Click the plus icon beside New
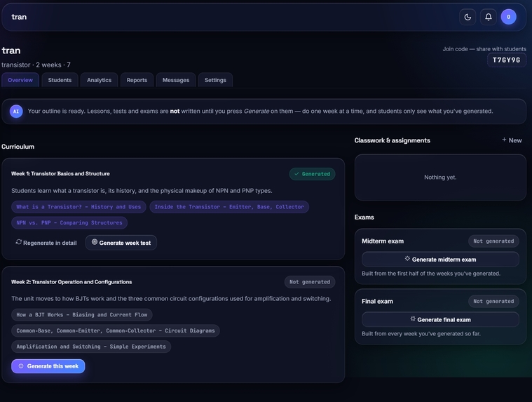Screen dimensions: 532x402 [504, 140]
